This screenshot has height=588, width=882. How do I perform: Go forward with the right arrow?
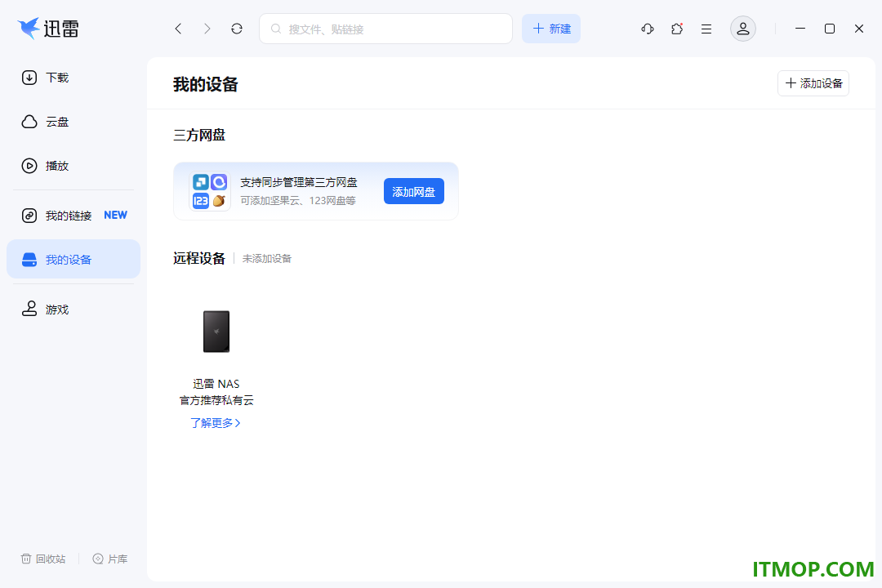pos(207,29)
